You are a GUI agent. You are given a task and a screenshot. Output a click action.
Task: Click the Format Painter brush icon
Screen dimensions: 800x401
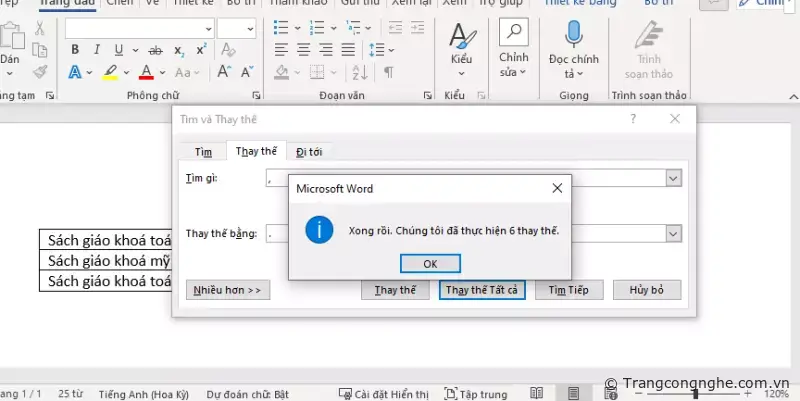tap(39, 71)
